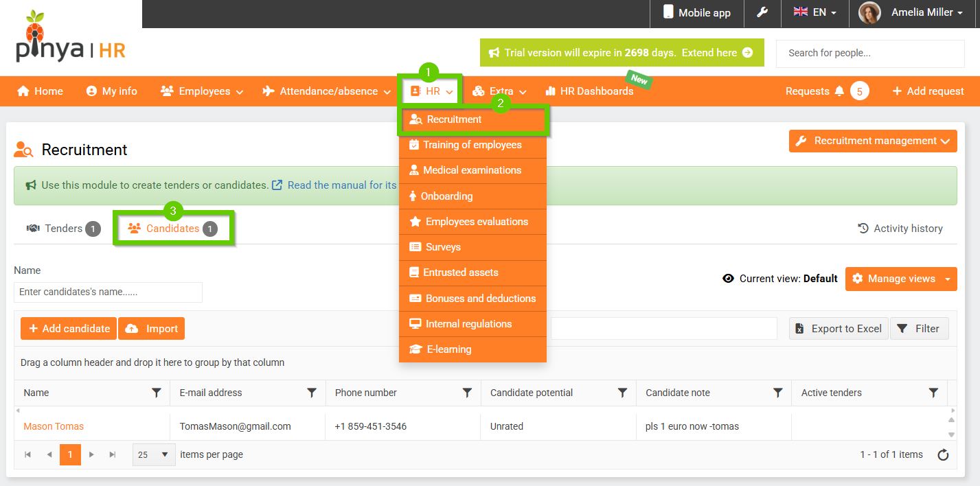Click the Add candidate button
Viewport: 980px width, 486px height.
[69, 329]
